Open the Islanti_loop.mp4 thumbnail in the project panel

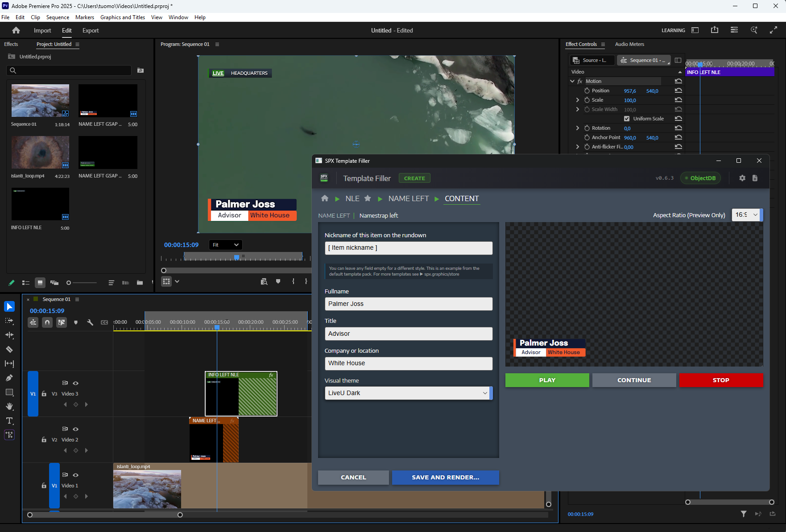point(40,152)
